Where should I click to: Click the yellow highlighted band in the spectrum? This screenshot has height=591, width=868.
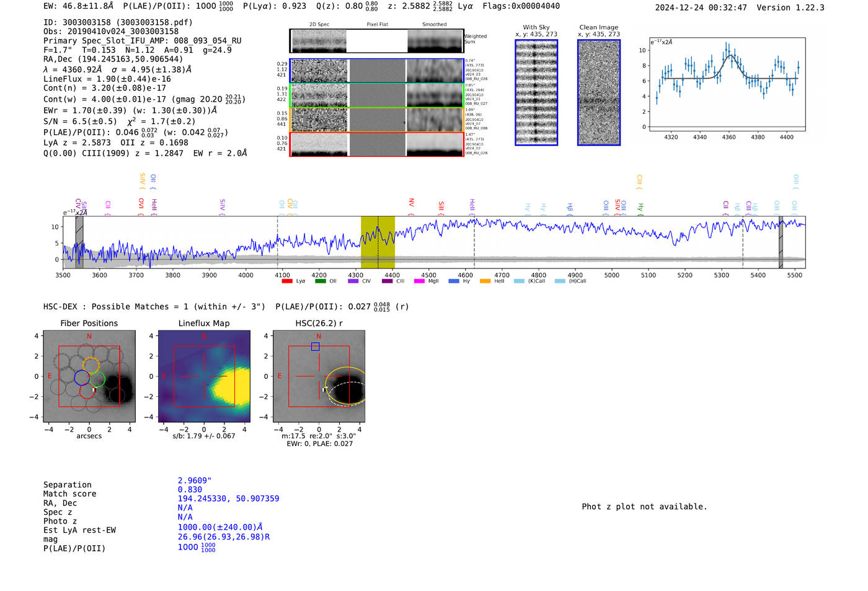[x=378, y=242]
